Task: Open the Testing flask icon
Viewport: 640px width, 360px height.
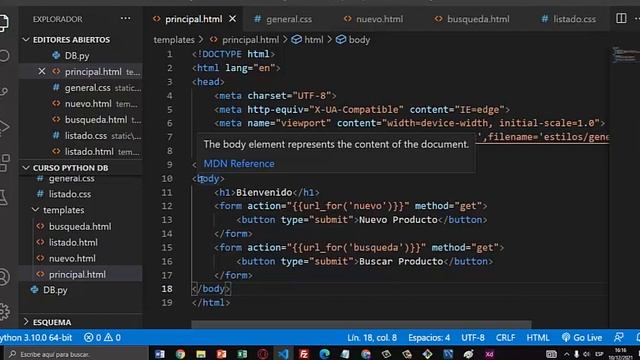Action: (4, 198)
